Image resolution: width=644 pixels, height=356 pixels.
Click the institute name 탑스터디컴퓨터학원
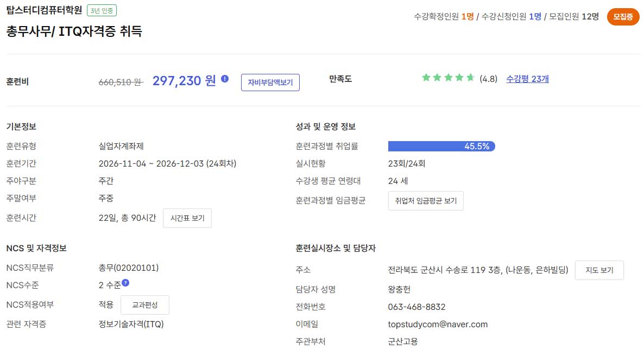pyautogui.click(x=45, y=10)
